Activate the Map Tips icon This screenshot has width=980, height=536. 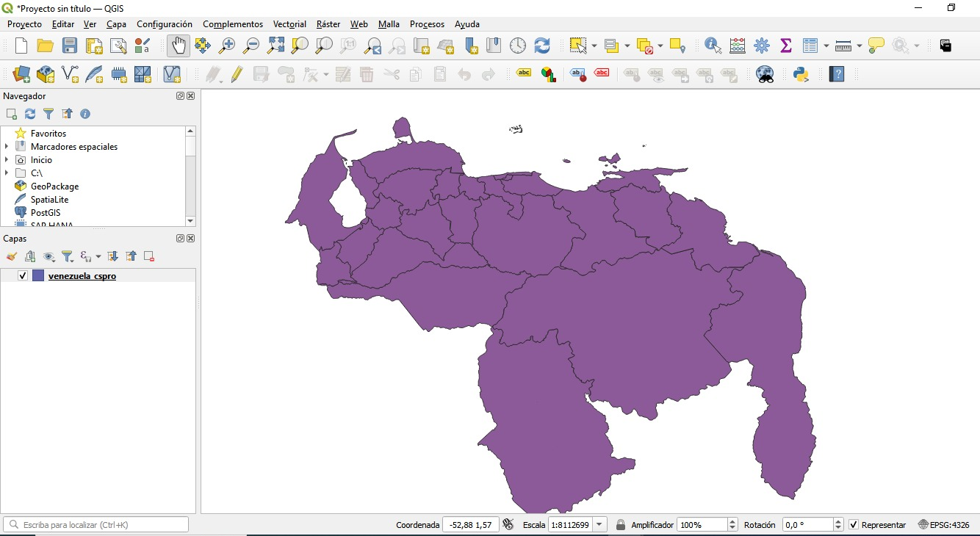(x=876, y=46)
